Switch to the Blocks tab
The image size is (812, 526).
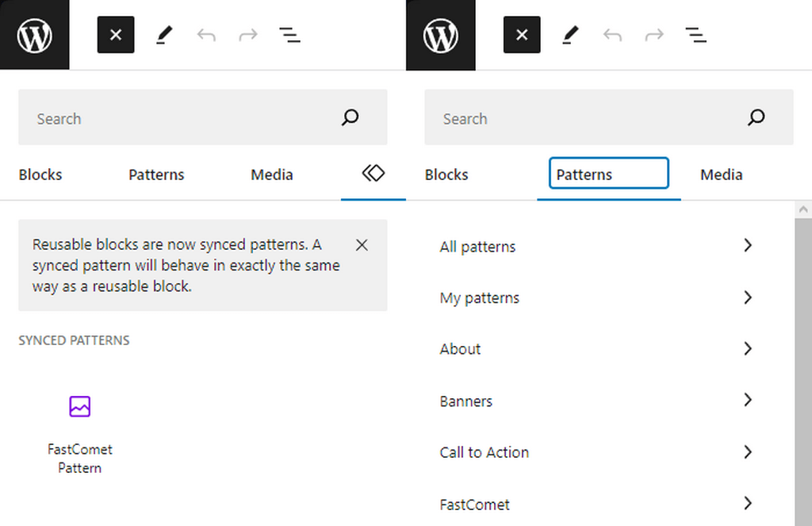(x=40, y=174)
